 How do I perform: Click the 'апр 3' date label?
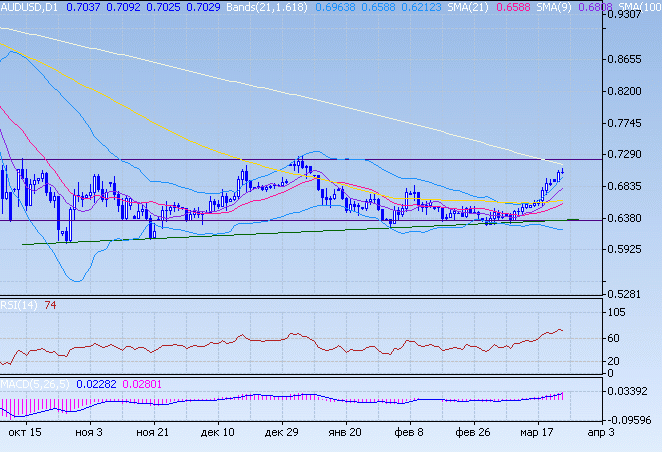[600, 434]
